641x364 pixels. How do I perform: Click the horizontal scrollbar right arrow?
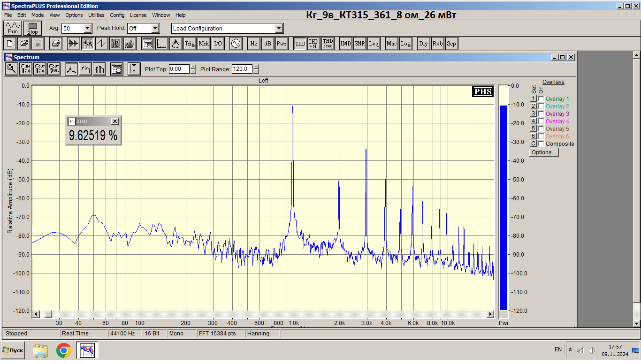pyautogui.click(x=490, y=314)
